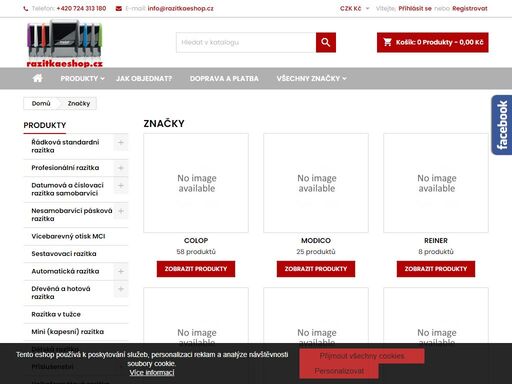Screen dimensions: 512x384
Task: Open Razítka v tužce category
Action: (56, 314)
